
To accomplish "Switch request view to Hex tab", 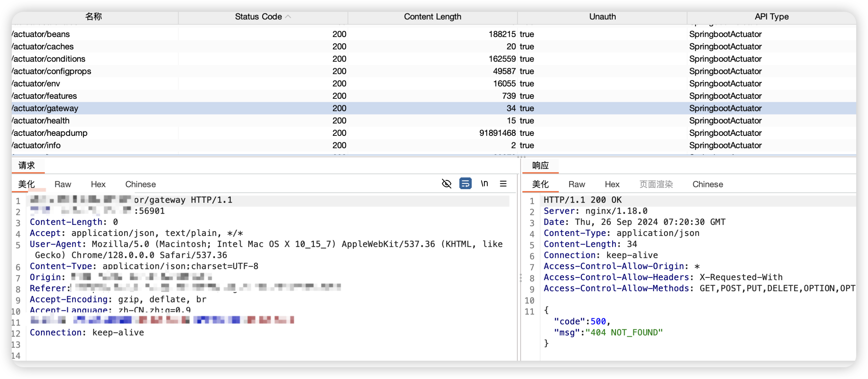I will click(98, 185).
